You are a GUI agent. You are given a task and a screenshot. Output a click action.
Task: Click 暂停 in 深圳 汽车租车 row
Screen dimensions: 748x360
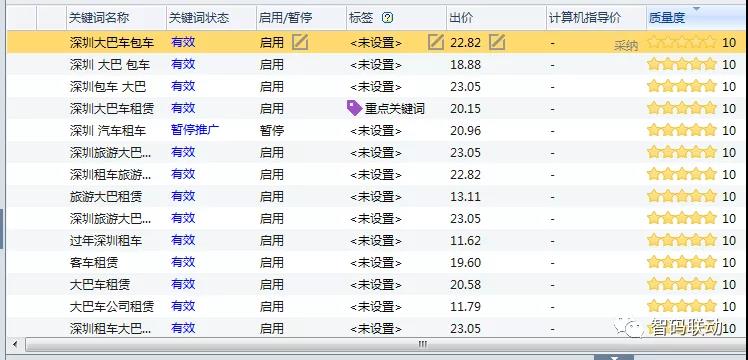[271, 130]
